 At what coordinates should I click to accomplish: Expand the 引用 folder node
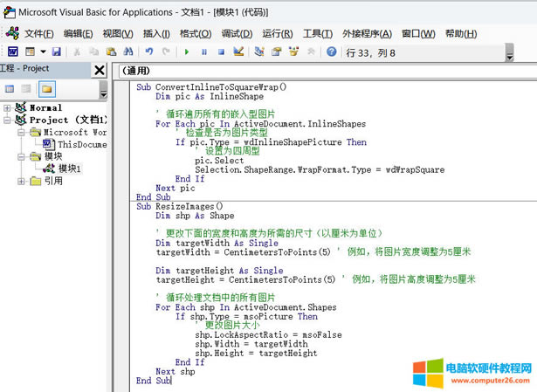pos(22,181)
